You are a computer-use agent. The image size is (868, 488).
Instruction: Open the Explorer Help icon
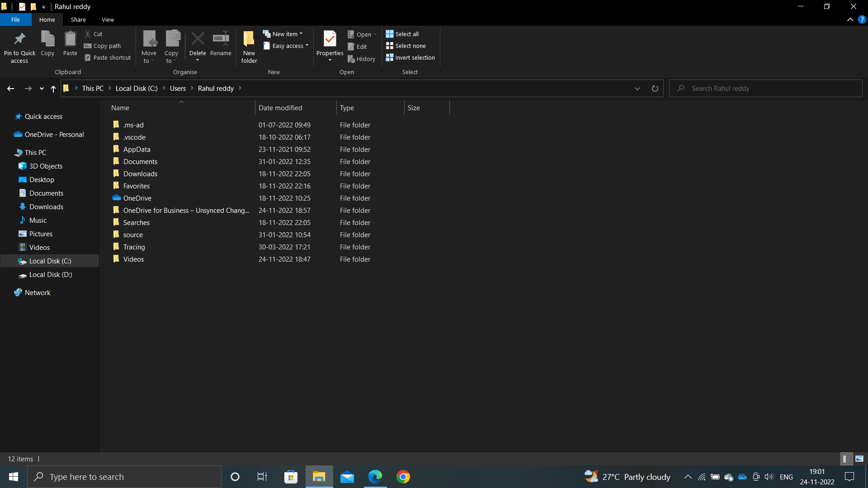point(862,19)
